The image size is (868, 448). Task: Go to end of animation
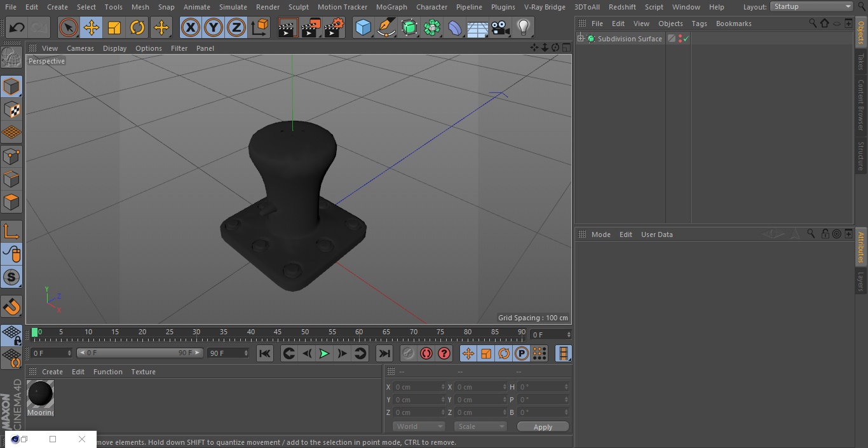coord(384,353)
